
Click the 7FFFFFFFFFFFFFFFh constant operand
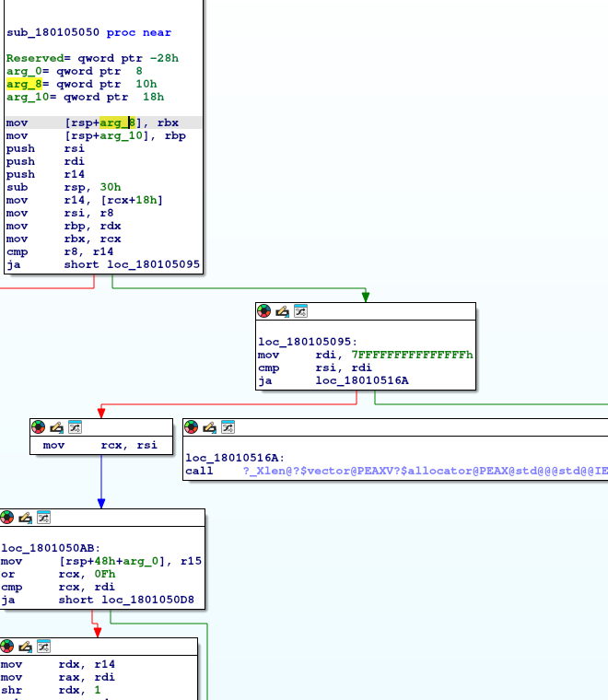tap(412, 355)
